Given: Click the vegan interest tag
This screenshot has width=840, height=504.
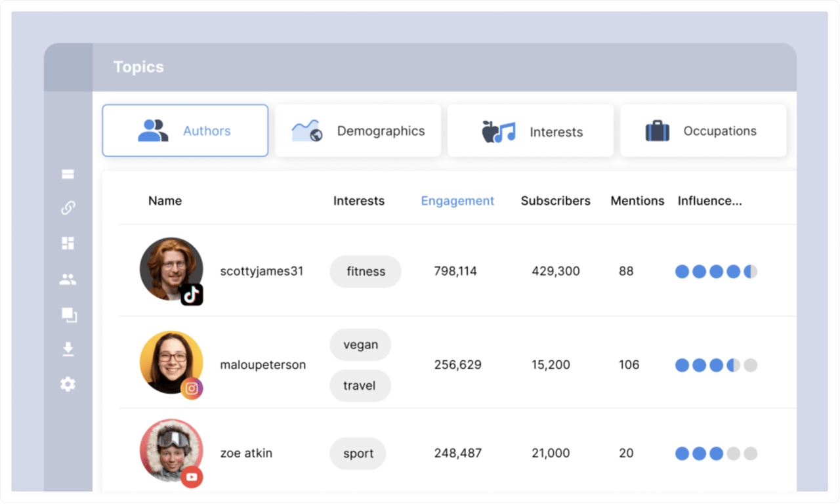Looking at the screenshot, I should pyautogui.click(x=360, y=345).
